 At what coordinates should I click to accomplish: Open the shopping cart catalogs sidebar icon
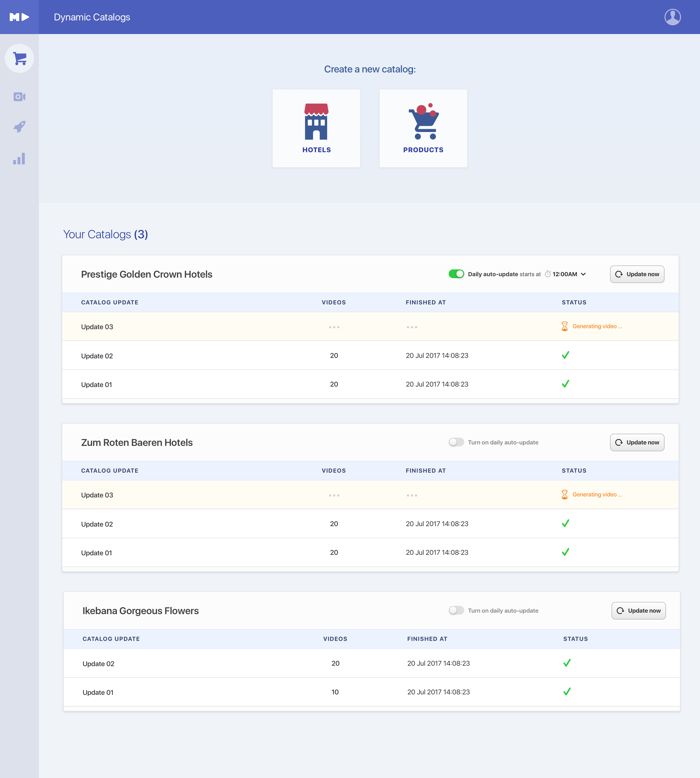pyautogui.click(x=19, y=59)
